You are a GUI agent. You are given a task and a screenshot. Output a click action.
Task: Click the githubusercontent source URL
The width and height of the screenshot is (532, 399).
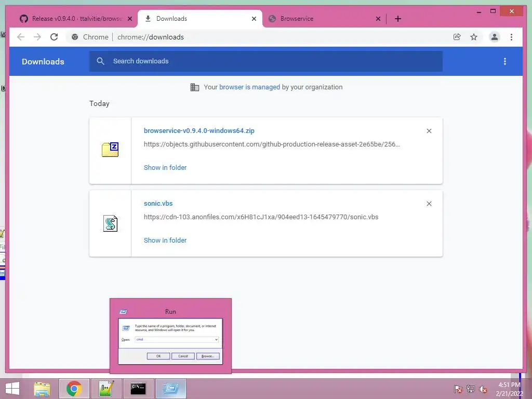click(272, 144)
